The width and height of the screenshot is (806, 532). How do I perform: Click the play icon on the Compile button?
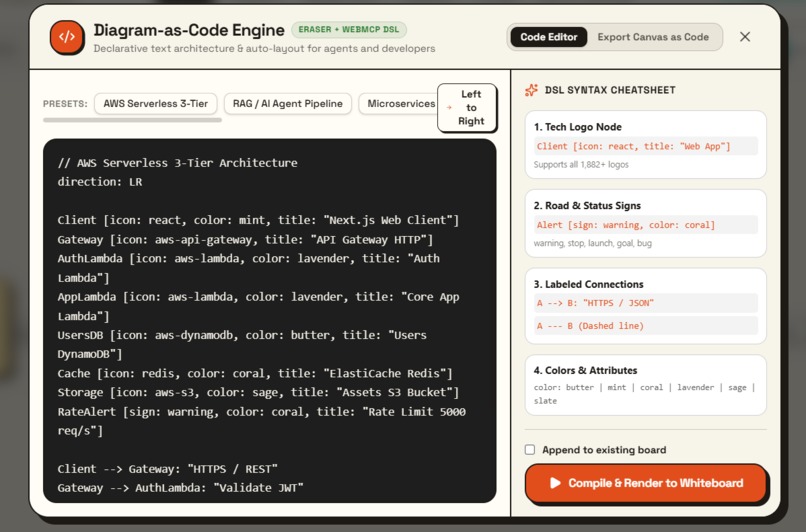pyautogui.click(x=555, y=483)
